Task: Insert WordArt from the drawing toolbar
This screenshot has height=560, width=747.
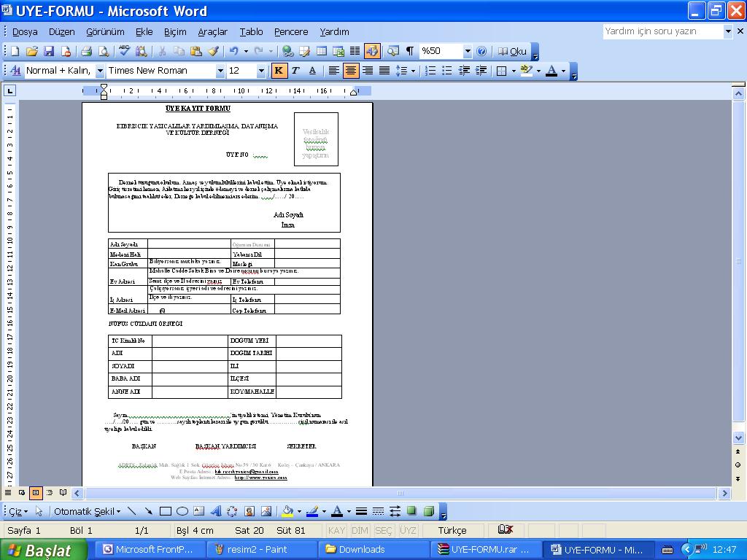Action: pos(215,511)
